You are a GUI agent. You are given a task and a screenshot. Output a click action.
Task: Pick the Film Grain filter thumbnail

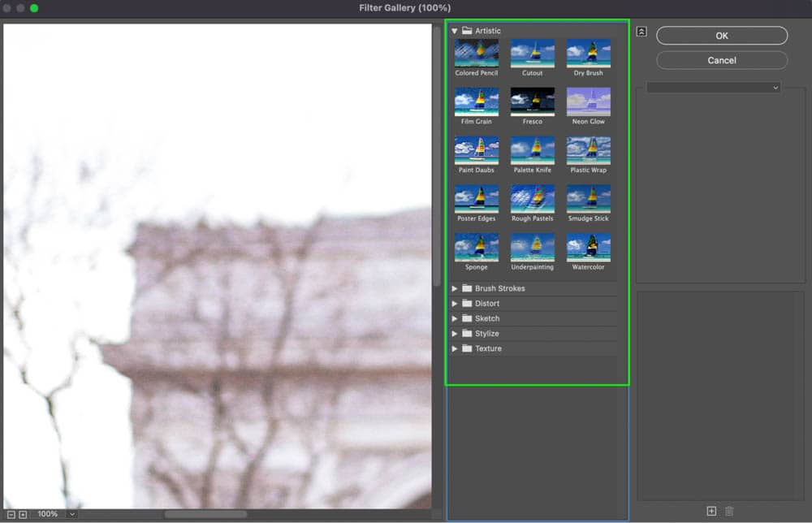[477, 102]
